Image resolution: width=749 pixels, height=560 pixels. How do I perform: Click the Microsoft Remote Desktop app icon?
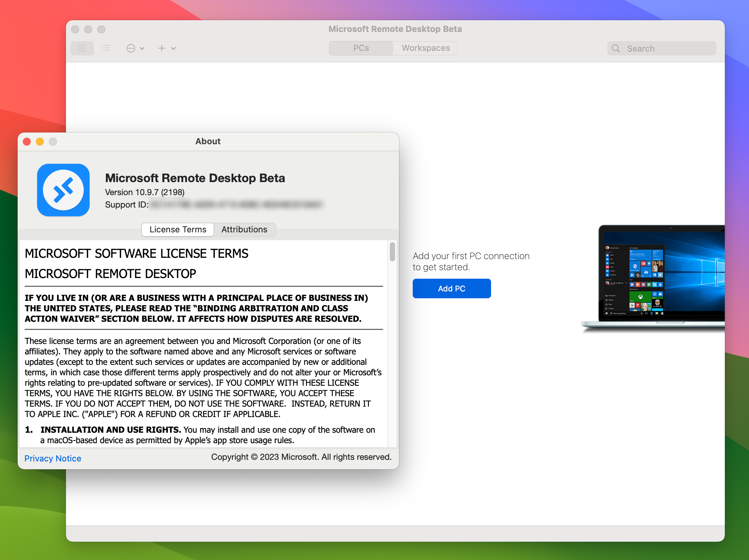pos(63,190)
